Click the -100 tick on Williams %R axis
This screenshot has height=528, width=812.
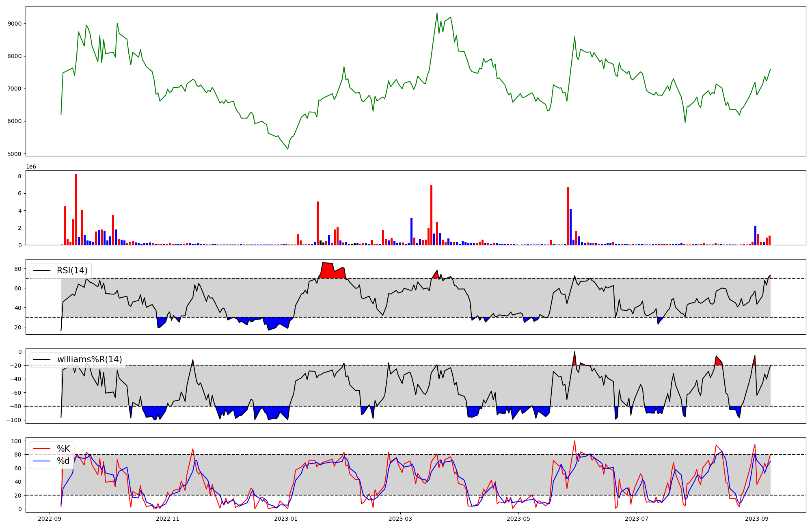point(13,420)
